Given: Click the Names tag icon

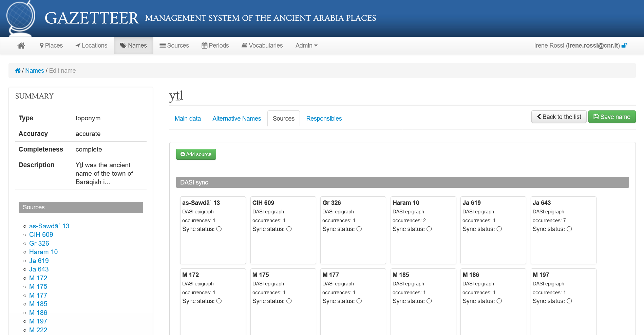Looking at the screenshot, I should [x=123, y=45].
